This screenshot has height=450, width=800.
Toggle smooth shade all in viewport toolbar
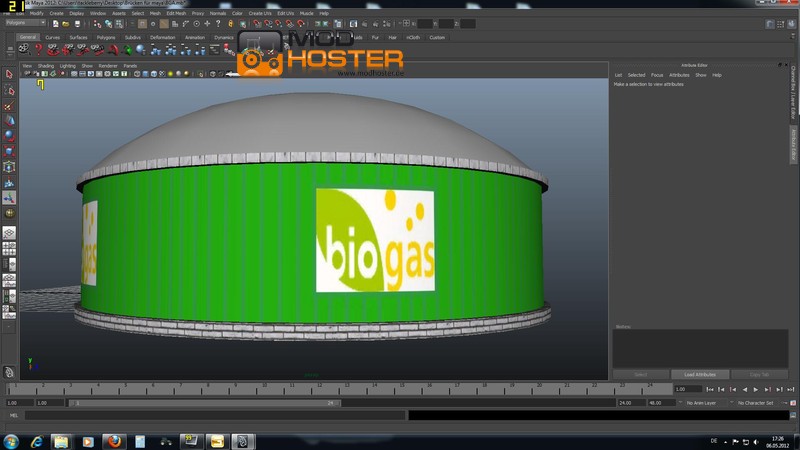pyautogui.click(x=145, y=74)
